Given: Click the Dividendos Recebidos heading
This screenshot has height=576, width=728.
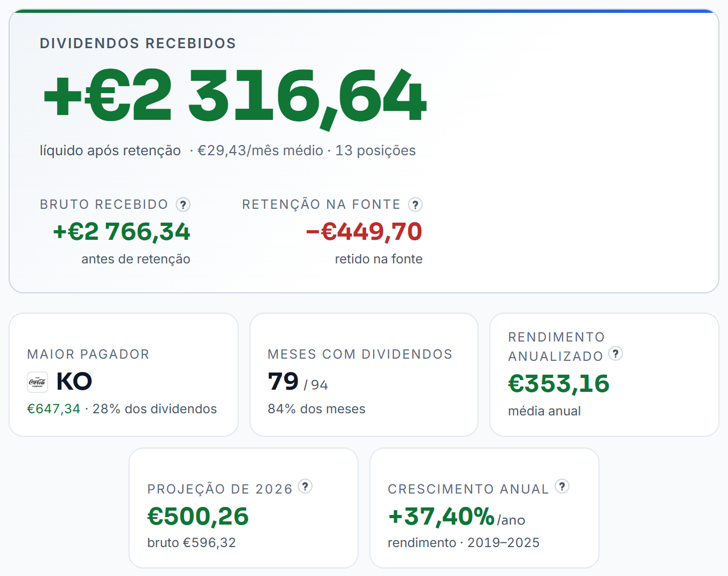Looking at the screenshot, I should point(138,43).
